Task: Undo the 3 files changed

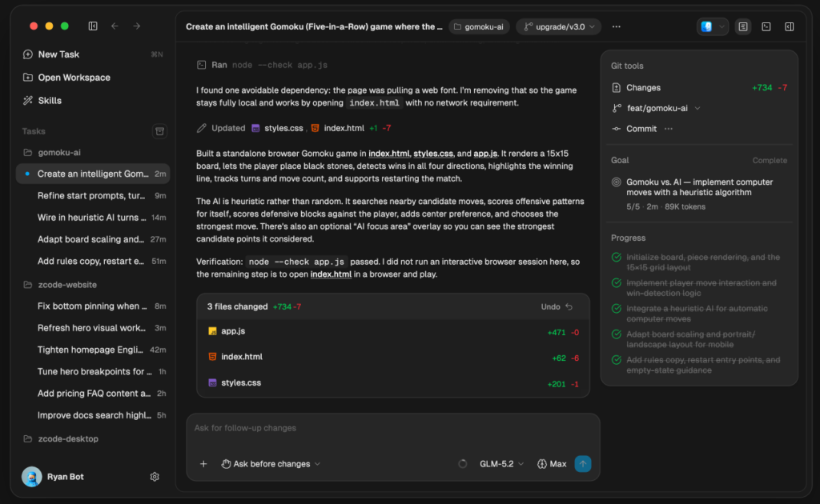Action: [557, 306]
